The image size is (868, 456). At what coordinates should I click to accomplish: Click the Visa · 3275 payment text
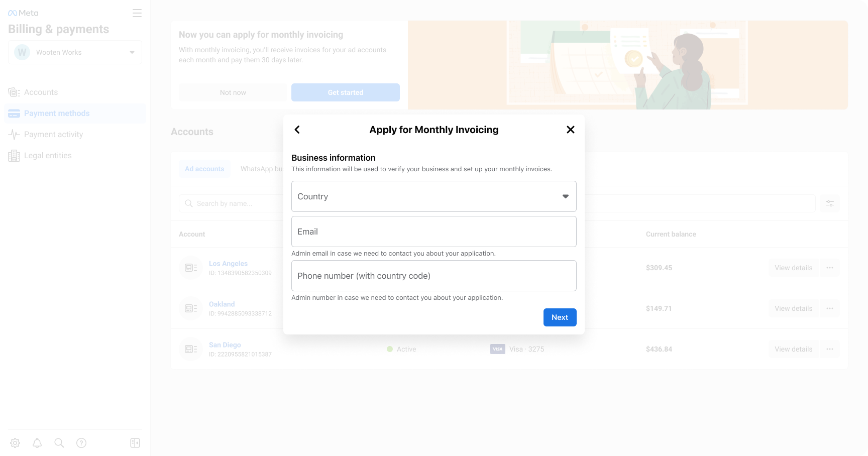[x=526, y=349]
